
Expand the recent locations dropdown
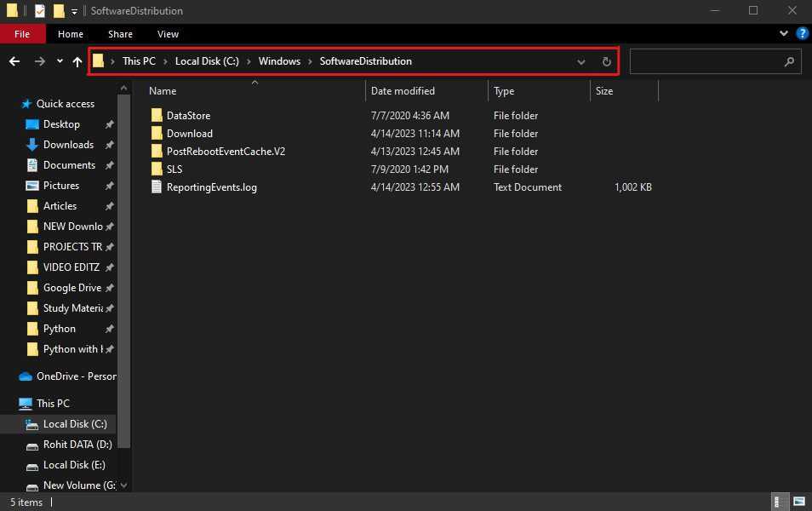(60, 61)
